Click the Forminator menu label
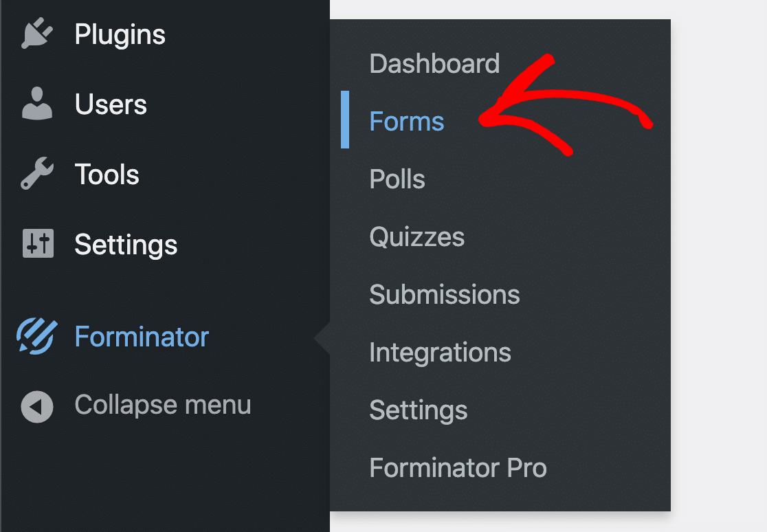 (x=142, y=336)
